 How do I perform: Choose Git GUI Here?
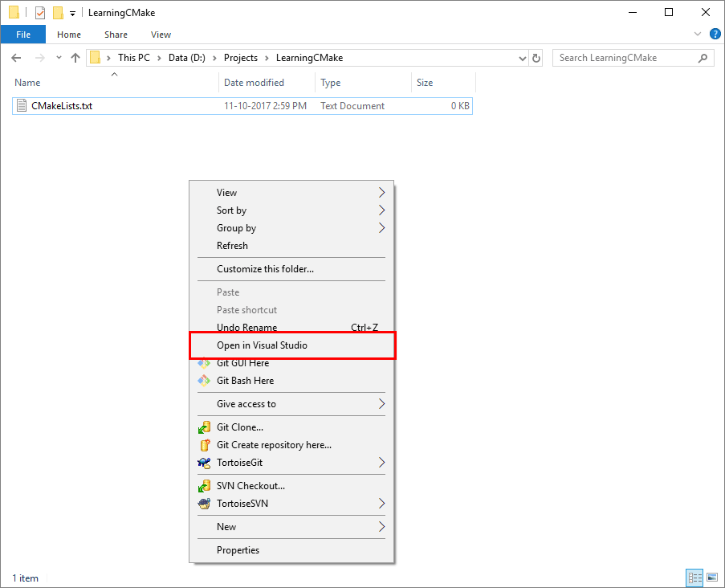(x=291, y=363)
